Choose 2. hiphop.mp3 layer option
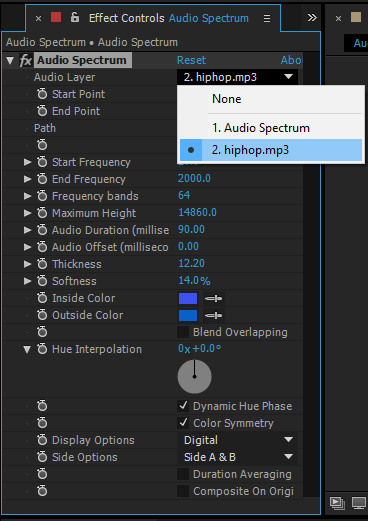Screen dimensions: 368x521 tap(271, 150)
